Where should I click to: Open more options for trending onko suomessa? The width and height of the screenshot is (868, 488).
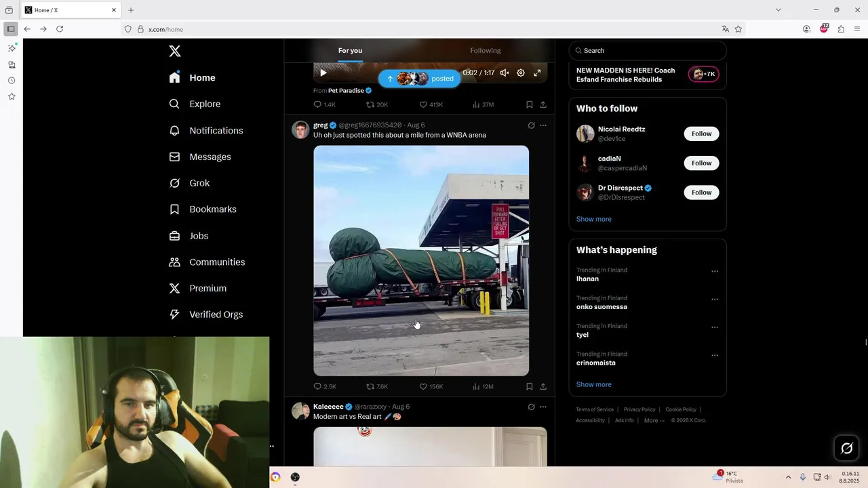715,299
